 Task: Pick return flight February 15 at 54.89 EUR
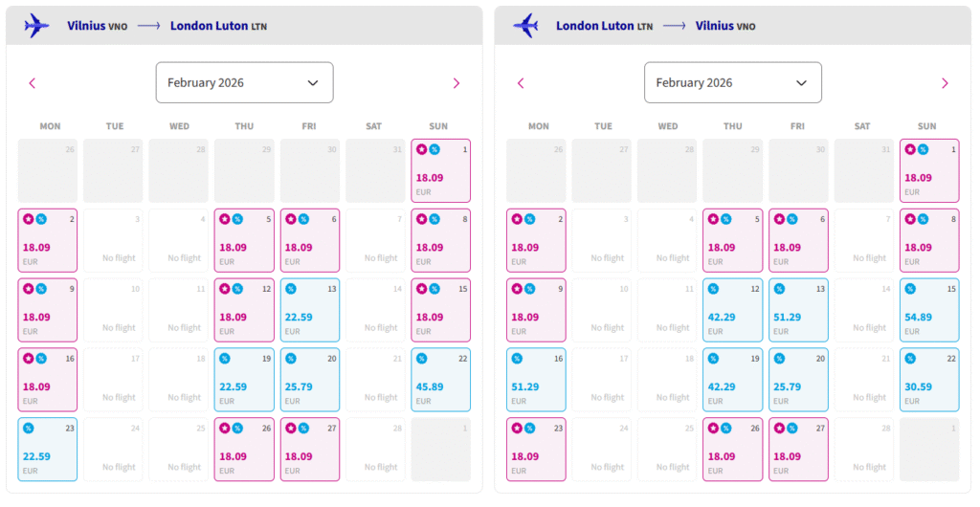(928, 310)
